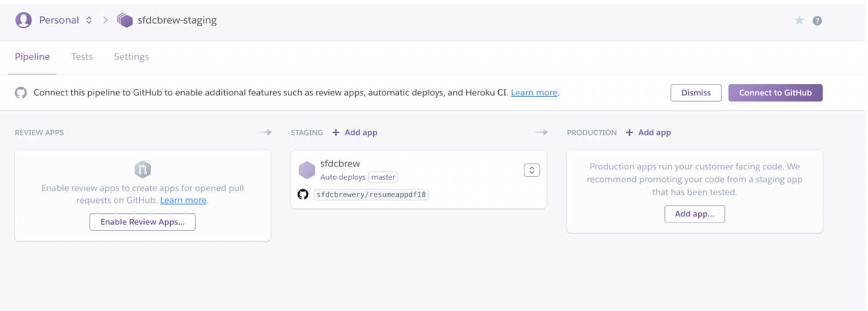The width and height of the screenshot is (868, 311).
Task: Click the review apps hexagon icon
Action: [142, 169]
